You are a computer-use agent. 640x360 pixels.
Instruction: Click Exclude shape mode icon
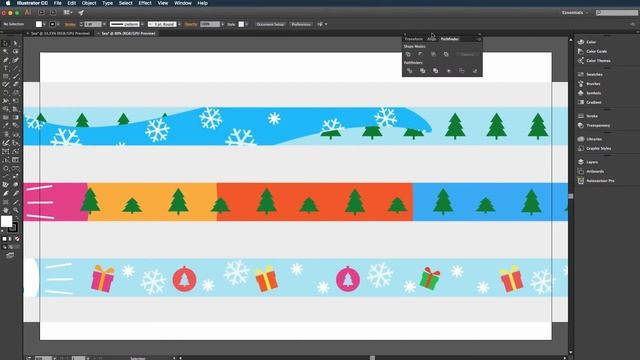click(446, 54)
